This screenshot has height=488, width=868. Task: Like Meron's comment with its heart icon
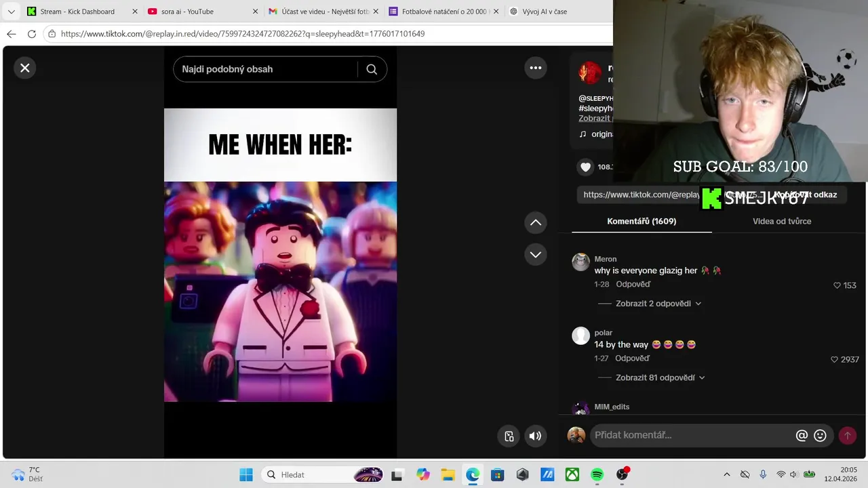pyautogui.click(x=837, y=285)
